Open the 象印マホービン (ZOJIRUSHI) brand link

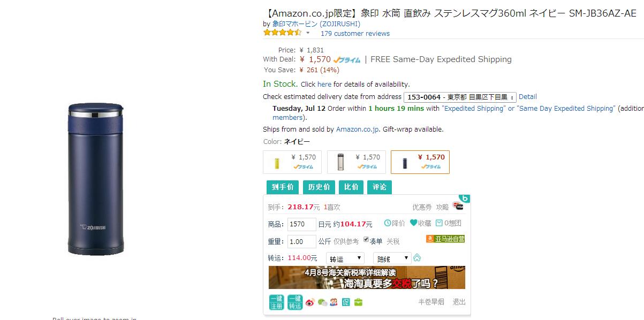tap(316, 24)
